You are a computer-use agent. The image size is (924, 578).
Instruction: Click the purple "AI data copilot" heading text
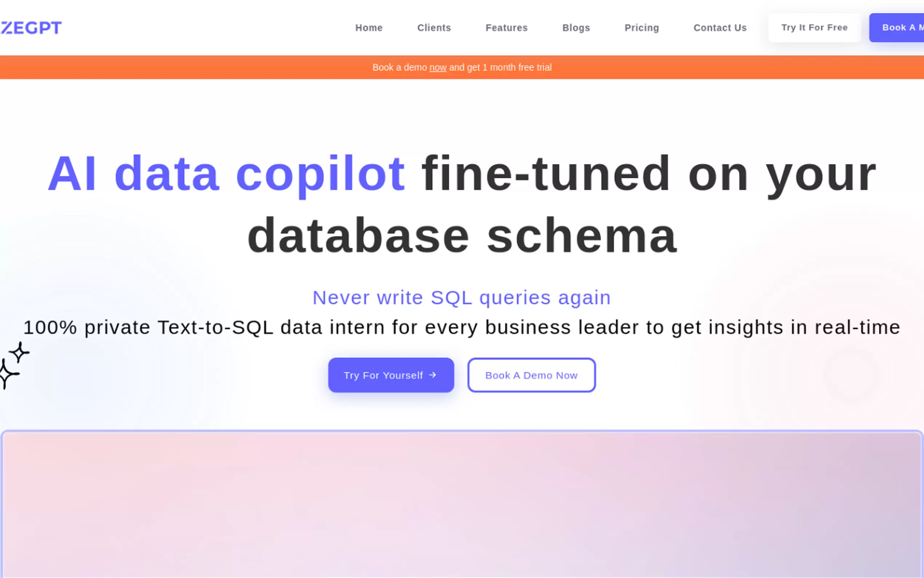tap(226, 174)
